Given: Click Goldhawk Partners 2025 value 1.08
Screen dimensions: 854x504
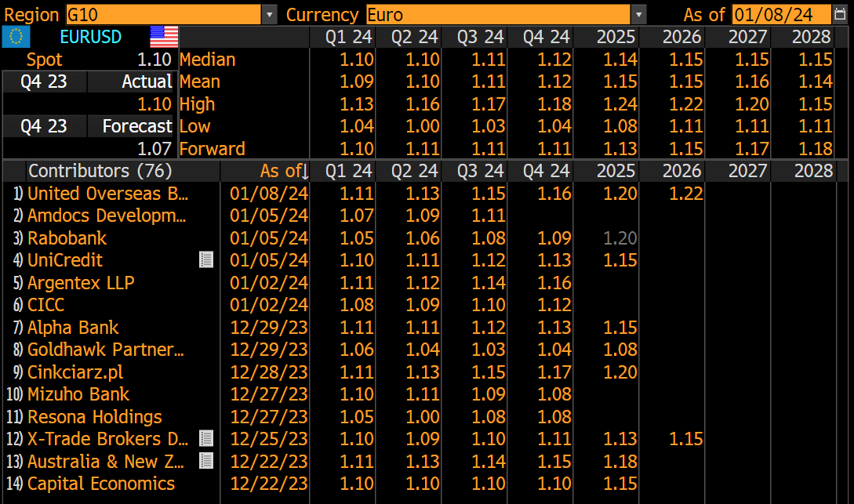Looking at the screenshot, I should tap(620, 350).
